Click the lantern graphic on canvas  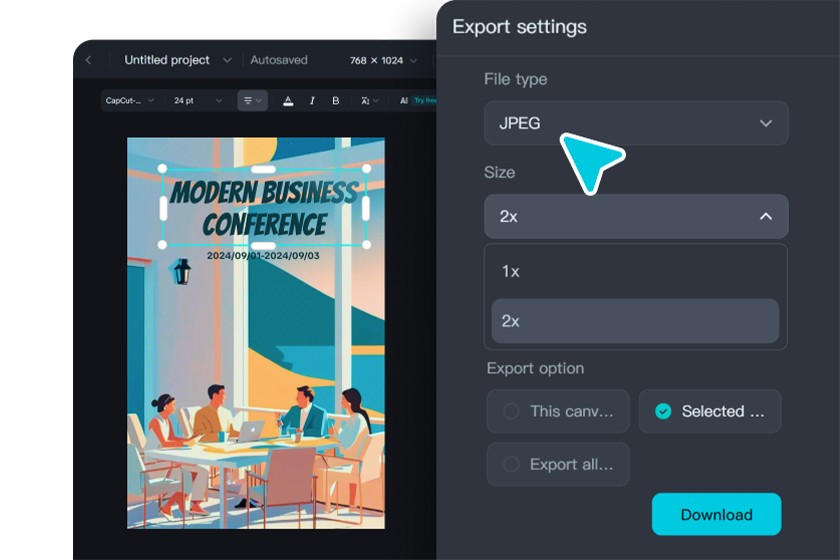click(182, 271)
